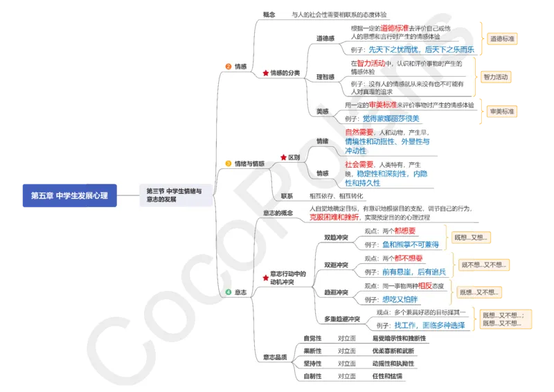Click the red star beside 情感的分类

266,73
